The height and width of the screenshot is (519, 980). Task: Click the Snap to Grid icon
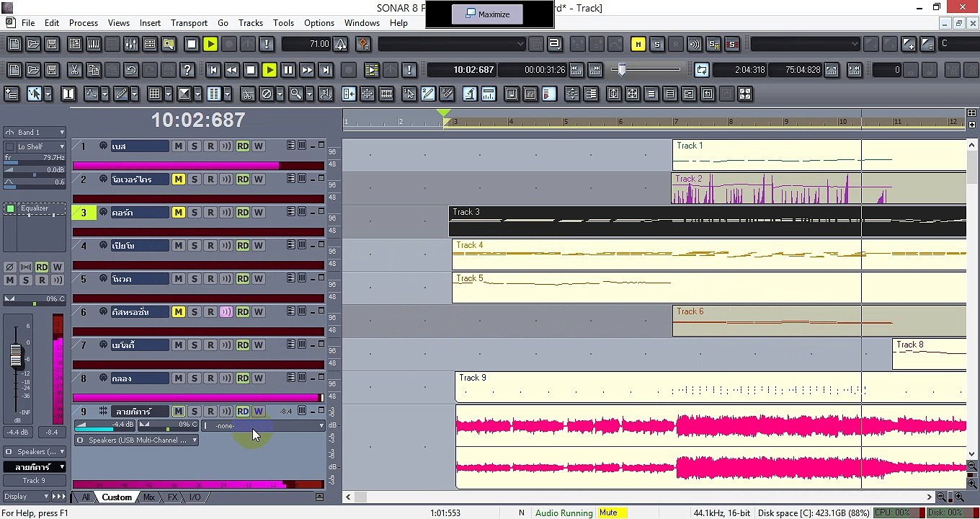point(154,94)
